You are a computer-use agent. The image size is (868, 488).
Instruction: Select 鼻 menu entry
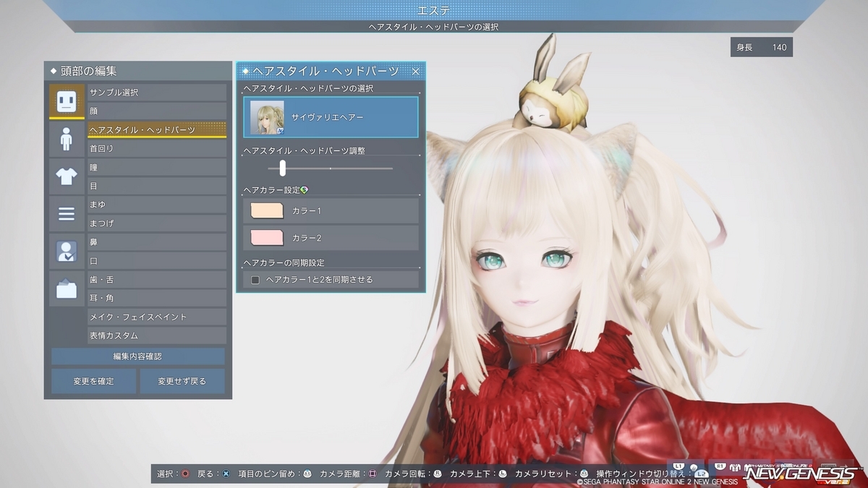coord(157,242)
